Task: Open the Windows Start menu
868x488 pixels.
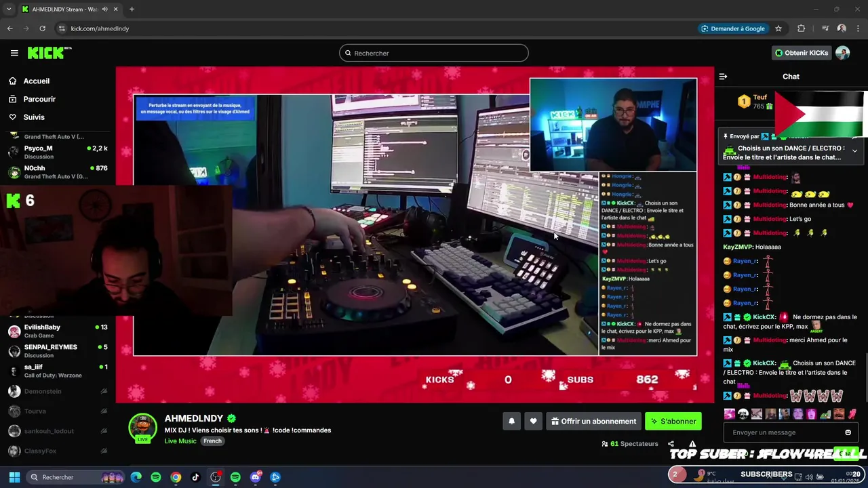Action: click(x=14, y=477)
